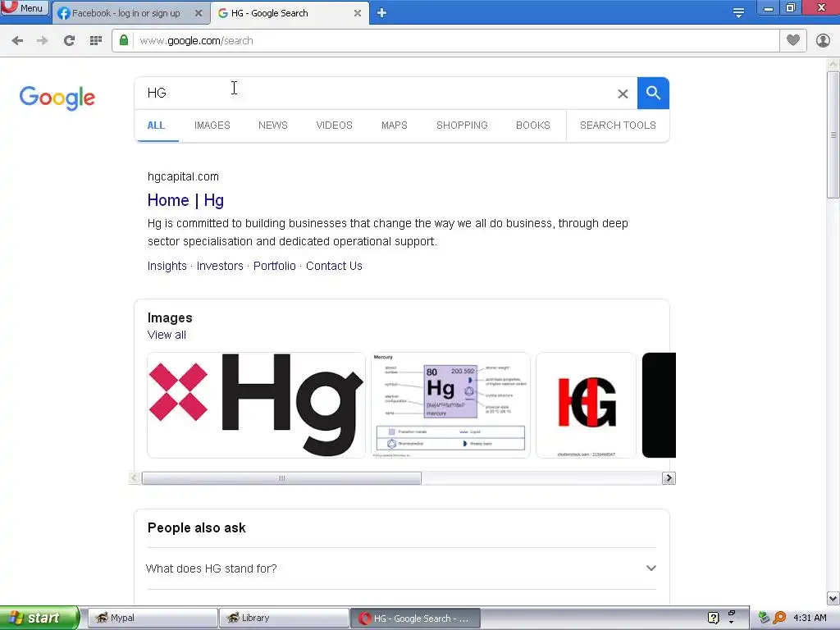Viewport: 840px width, 630px height.
Task: Close the HG Google Search tab
Action: [x=358, y=13]
